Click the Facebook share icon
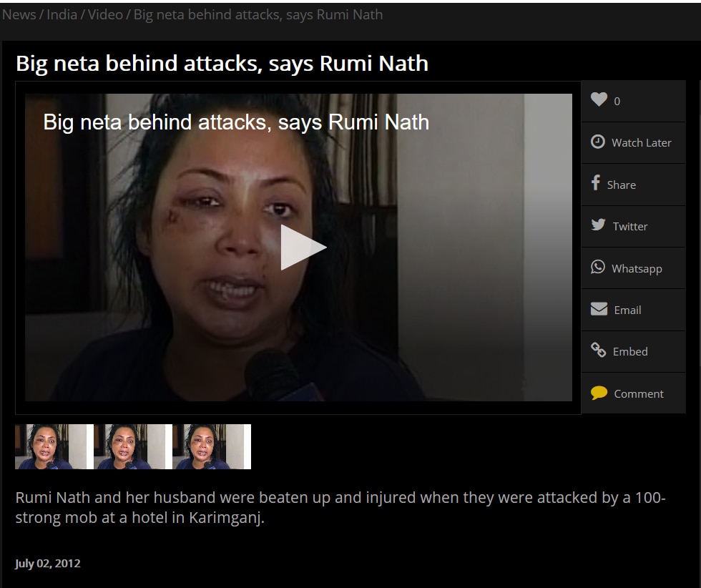Screen dimensions: 701x588 click(x=596, y=183)
